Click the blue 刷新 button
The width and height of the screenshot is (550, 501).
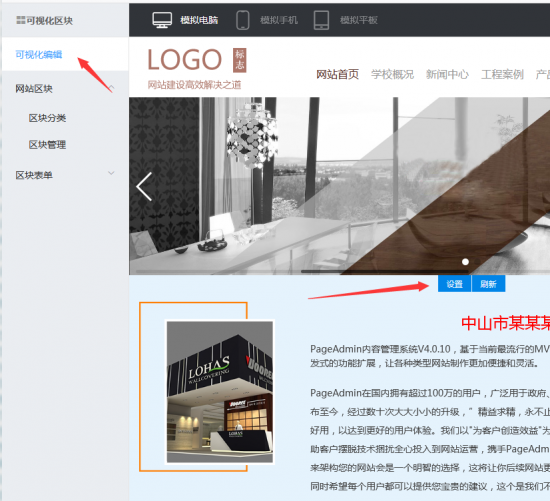pyautogui.click(x=488, y=283)
